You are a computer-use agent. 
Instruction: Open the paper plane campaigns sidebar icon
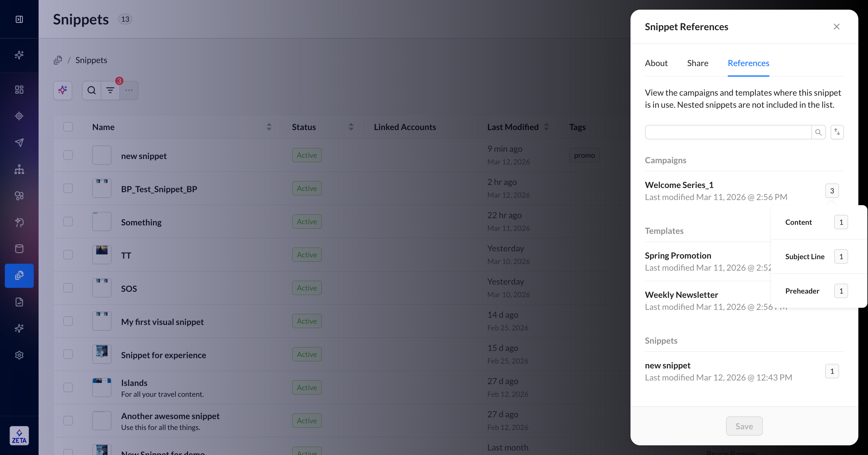[19, 142]
